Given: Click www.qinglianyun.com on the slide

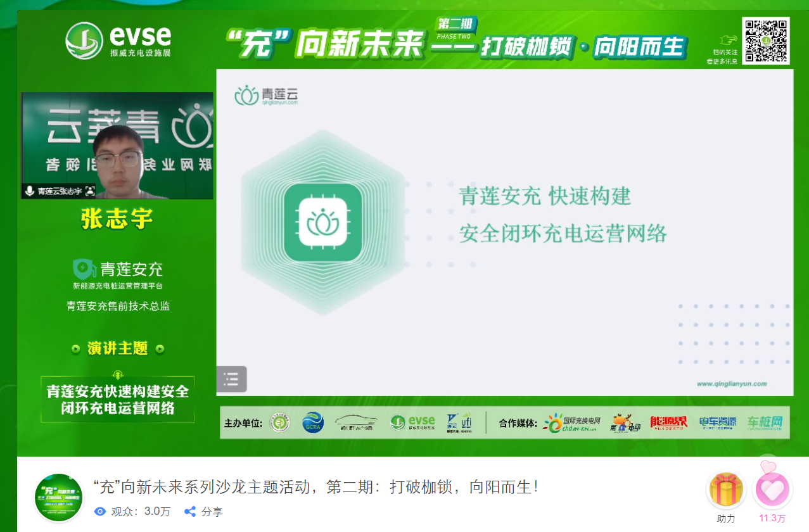Looking at the screenshot, I should 732,383.
